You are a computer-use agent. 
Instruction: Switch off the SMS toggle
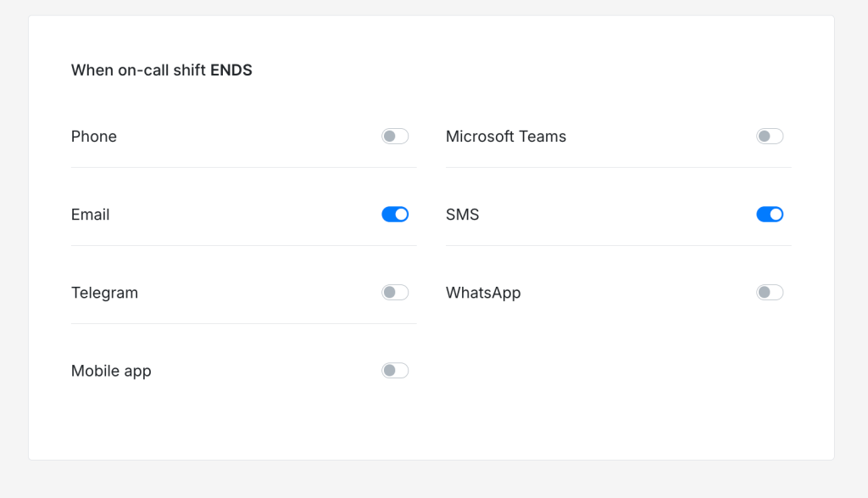[x=770, y=215]
